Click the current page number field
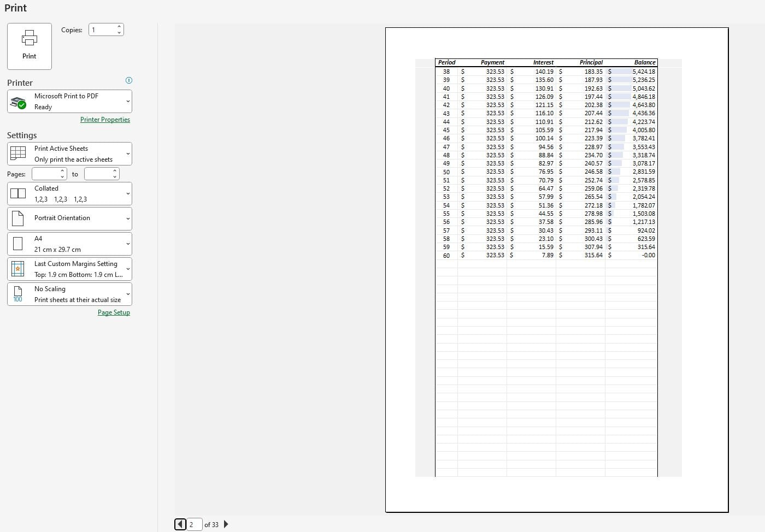 pyautogui.click(x=194, y=524)
